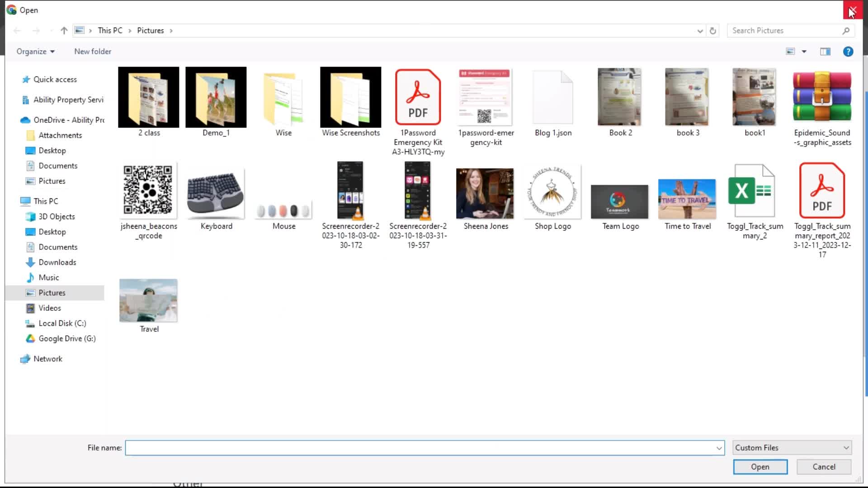Open Local Disk (C:) in sidebar
Screen dimensions: 868x488
pyautogui.click(x=62, y=324)
